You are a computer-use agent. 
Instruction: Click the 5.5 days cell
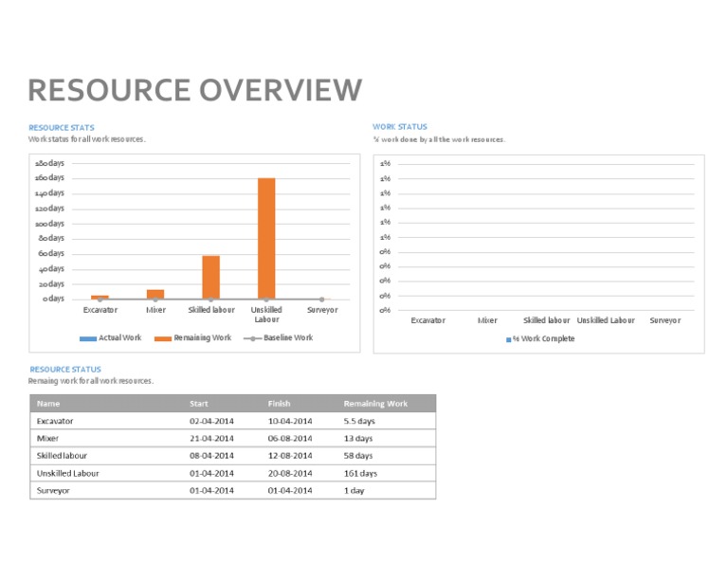359,422
